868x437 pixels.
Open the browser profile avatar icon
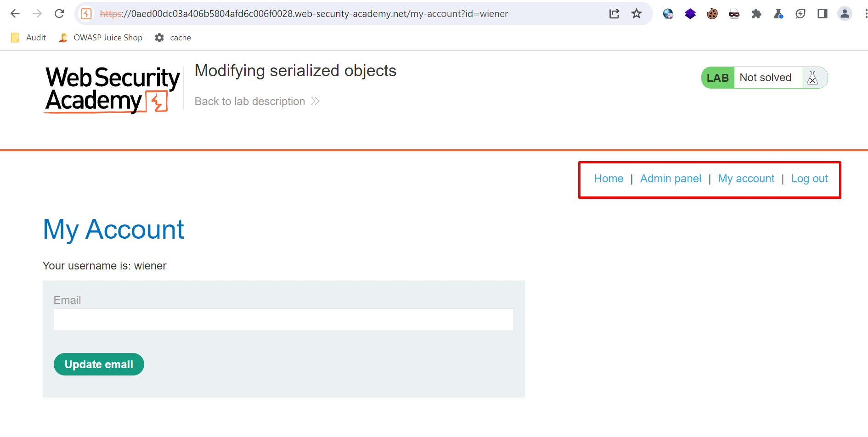845,14
